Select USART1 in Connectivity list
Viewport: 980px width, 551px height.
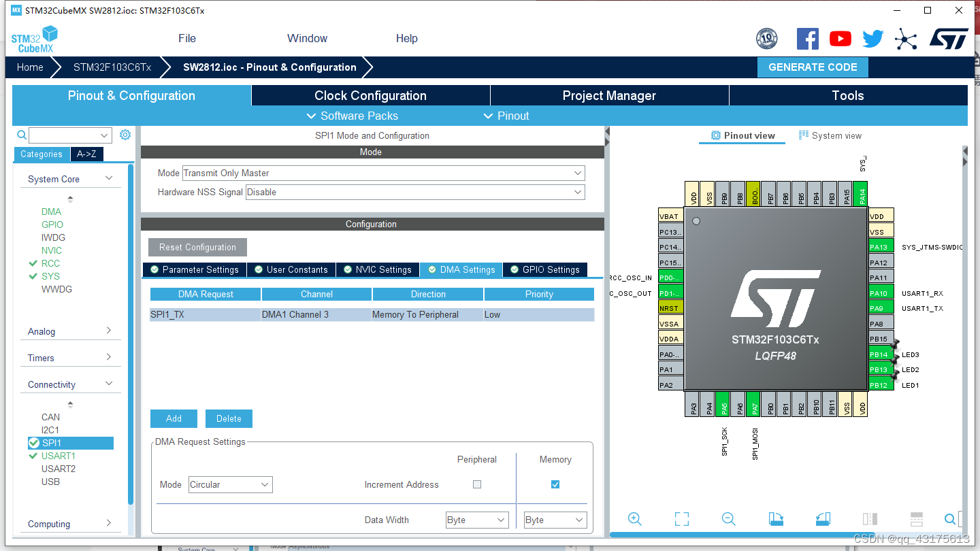point(58,456)
